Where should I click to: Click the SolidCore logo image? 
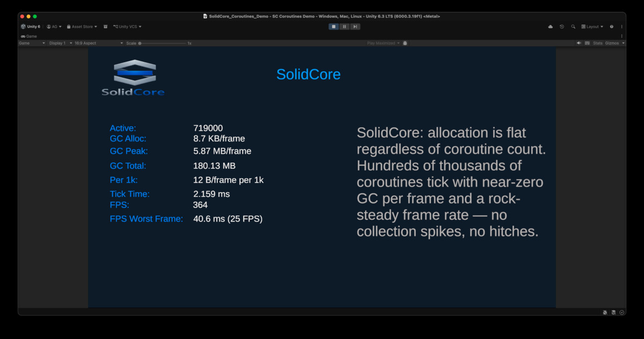(x=133, y=78)
